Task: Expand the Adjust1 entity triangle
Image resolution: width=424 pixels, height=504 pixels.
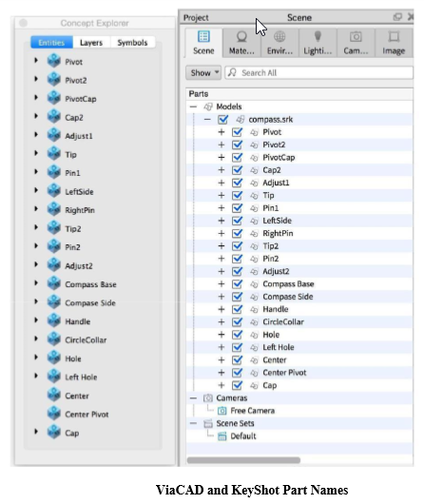Action: [36, 135]
